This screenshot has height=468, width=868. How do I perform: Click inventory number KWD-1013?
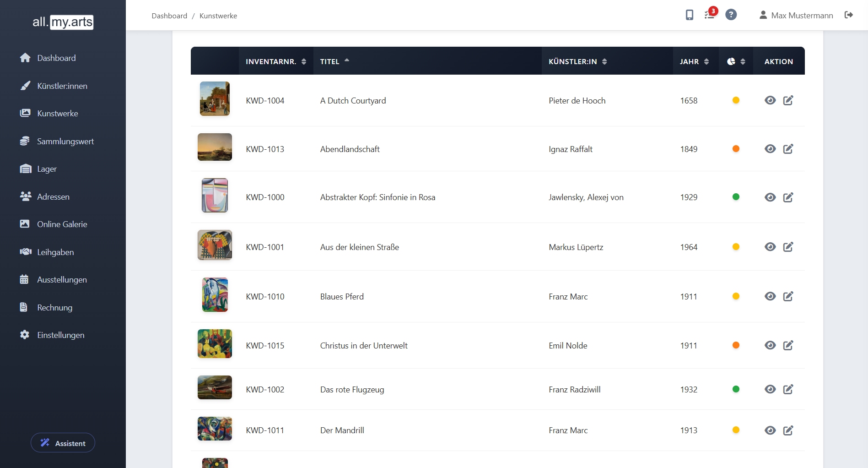(x=265, y=149)
